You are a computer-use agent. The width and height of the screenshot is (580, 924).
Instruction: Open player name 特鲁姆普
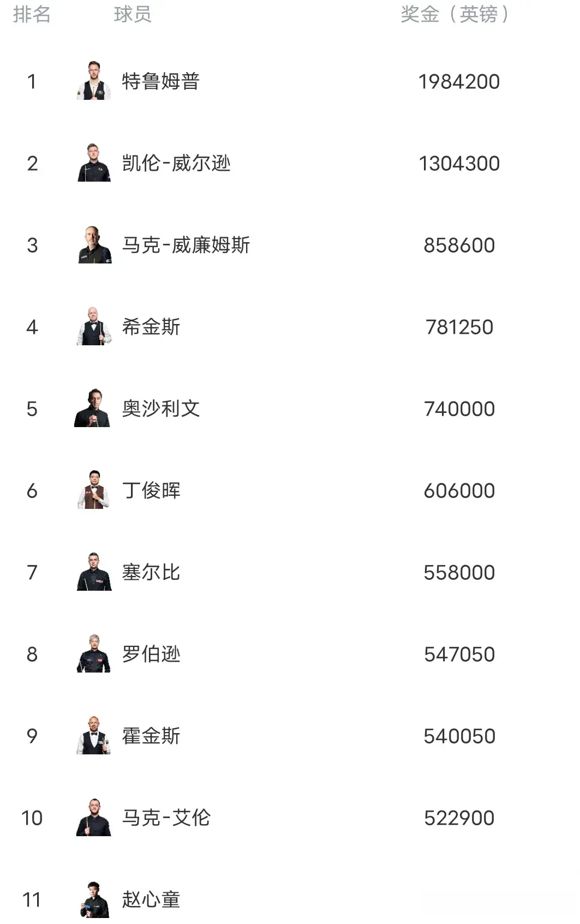click(160, 81)
